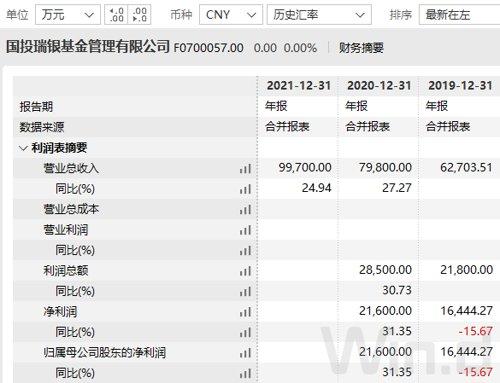Screen dimensions: 500x383
Task: Select the 30.73 growth cell
Action: (x=397, y=290)
